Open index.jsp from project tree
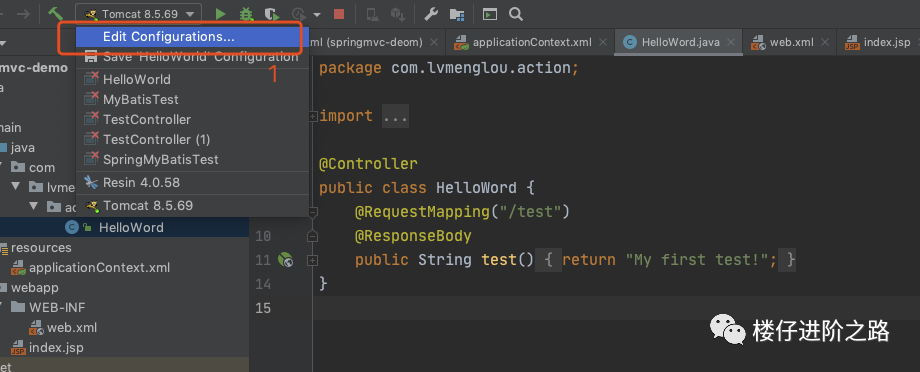The height and width of the screenshot is (372, 920). point(56,347)
